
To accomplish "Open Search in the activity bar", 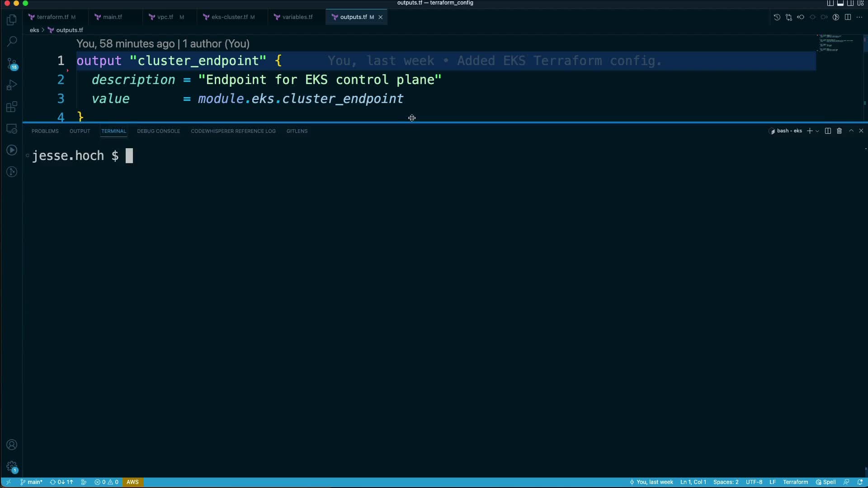I will click(x=12, y=42).
